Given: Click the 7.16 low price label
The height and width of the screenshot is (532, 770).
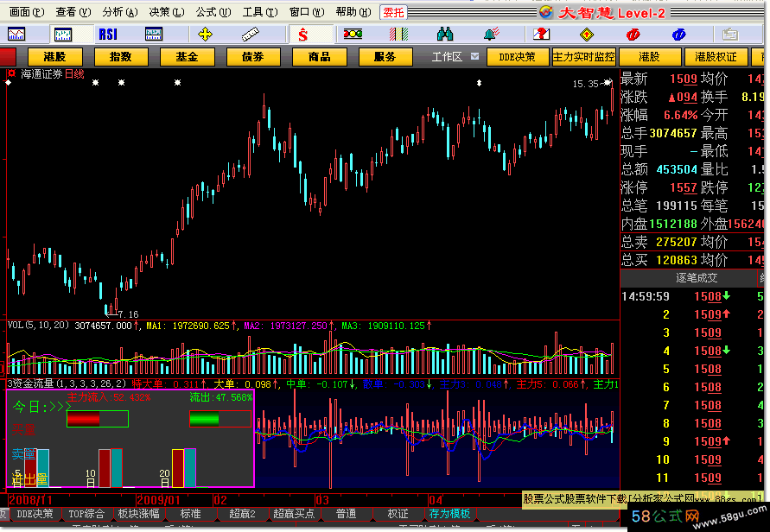Looking at the screenshot, I should coord(128,314).
